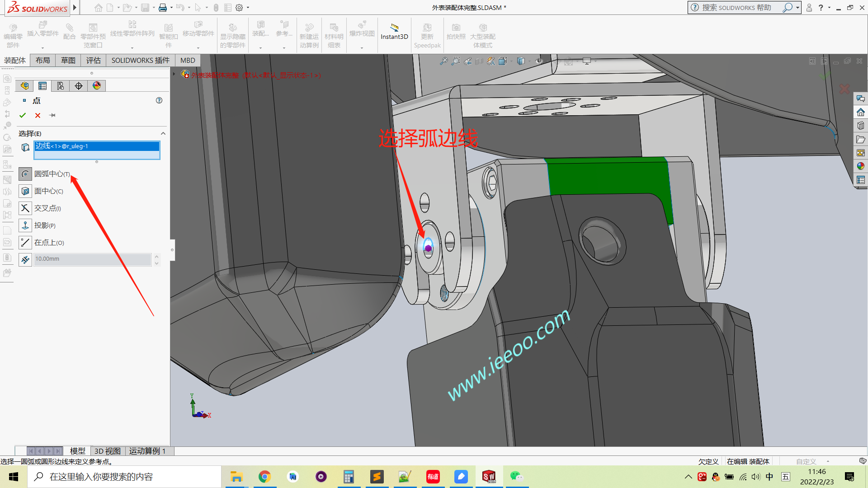Image resolution: width=868 pixels, height=488 pixels.
Task: Select the 圆弧中心 (arc center) option
Action: (25, 174)
